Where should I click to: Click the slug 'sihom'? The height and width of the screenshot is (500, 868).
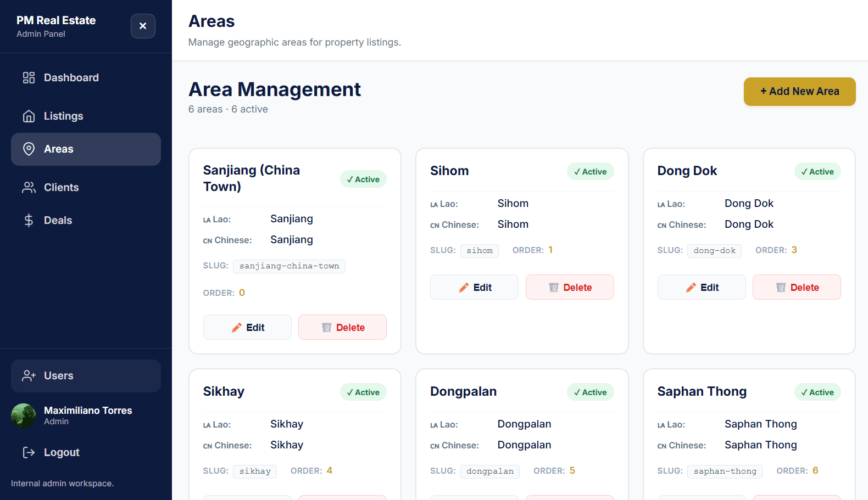[480, 251]
